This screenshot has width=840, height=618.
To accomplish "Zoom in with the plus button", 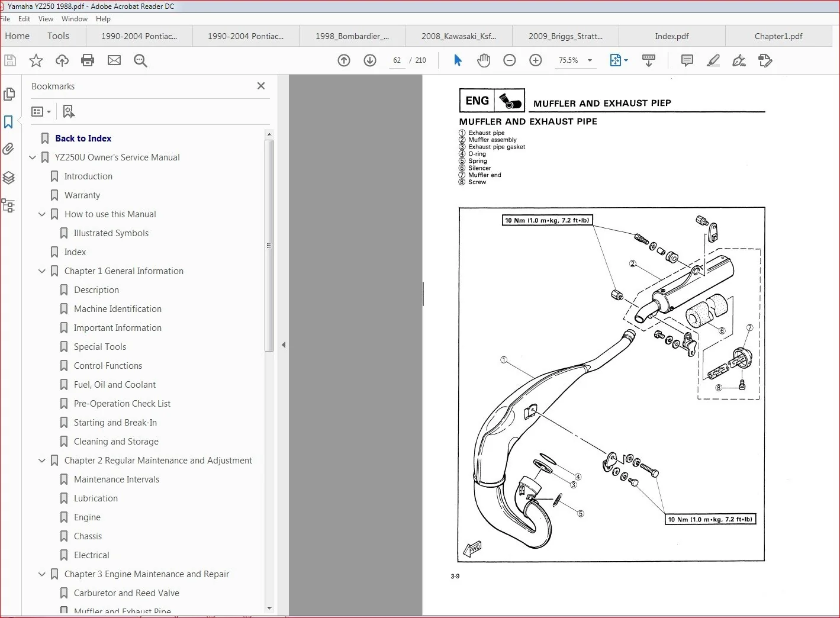I will 536,60.
